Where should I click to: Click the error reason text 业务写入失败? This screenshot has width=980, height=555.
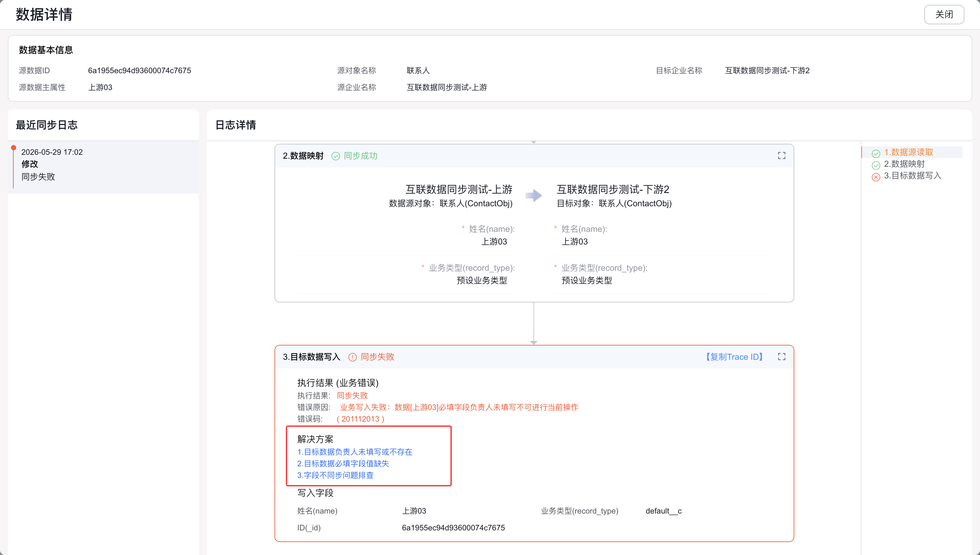tap(459, 407)
